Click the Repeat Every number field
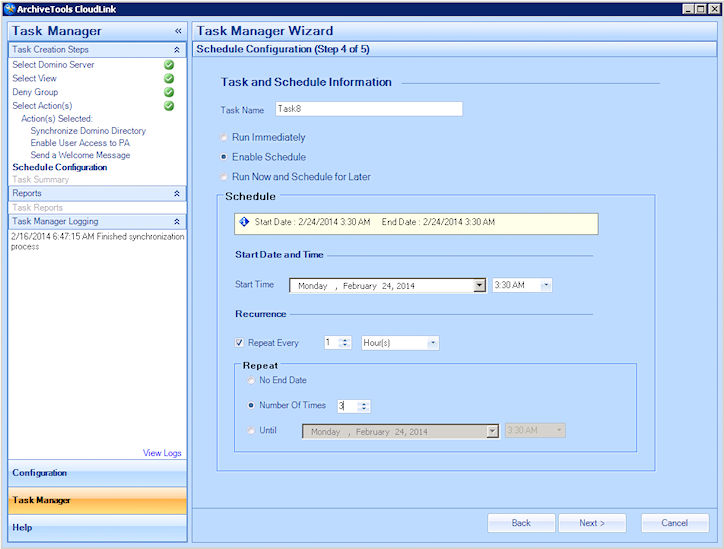Screen dimensions: 724x549 tap(332, 343)
